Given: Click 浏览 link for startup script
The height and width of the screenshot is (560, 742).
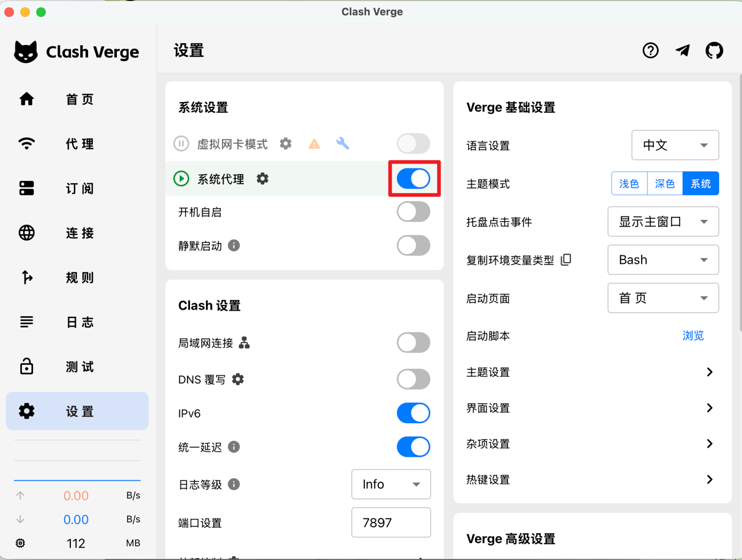Looking at the screenshot, I should (693, 336).
